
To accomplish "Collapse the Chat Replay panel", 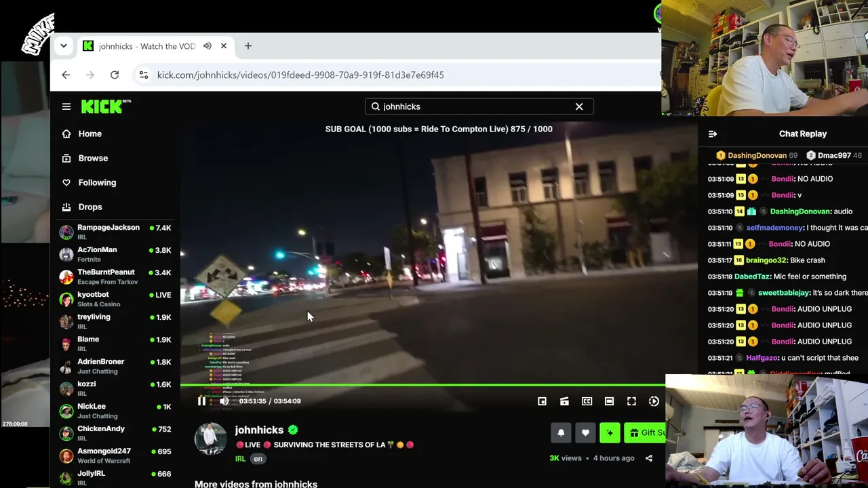I will click(713, 134).
